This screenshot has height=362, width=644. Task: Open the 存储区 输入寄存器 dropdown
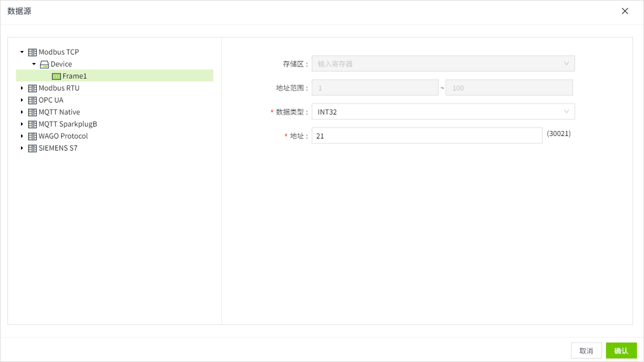[x=443, y=63]
